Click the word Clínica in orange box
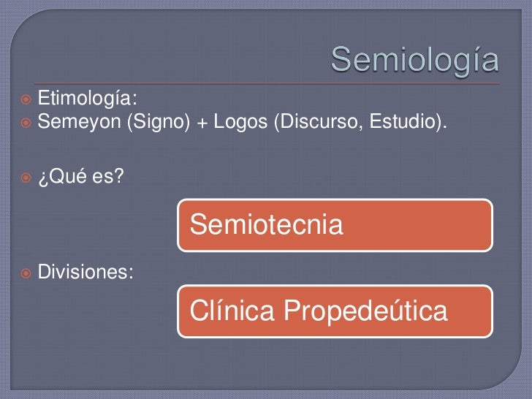The height and width of the screenshot is (399, 532). tap(232, 312)
